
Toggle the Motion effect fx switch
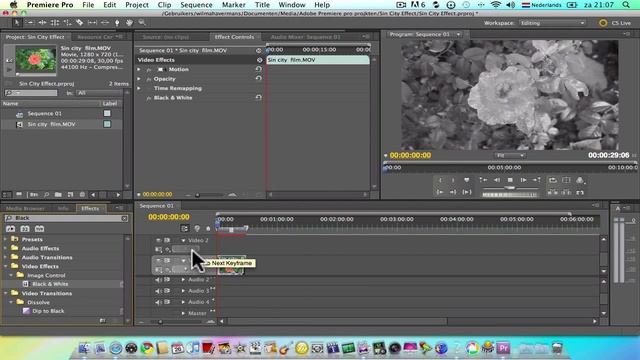[x=149, y=69]
